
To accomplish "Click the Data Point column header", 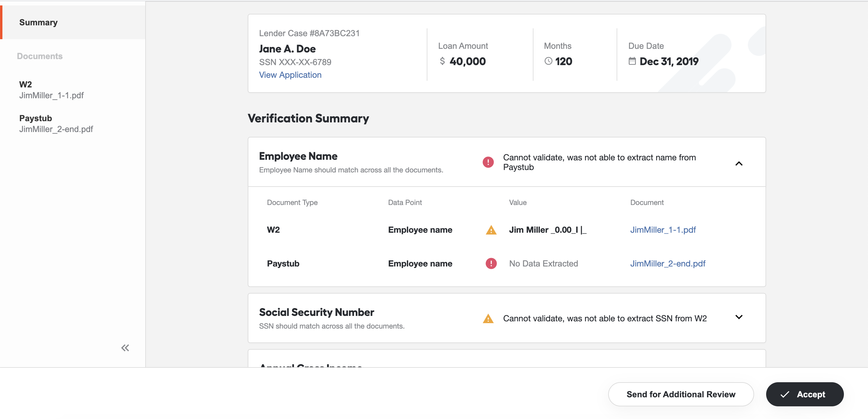I will 405,202.
